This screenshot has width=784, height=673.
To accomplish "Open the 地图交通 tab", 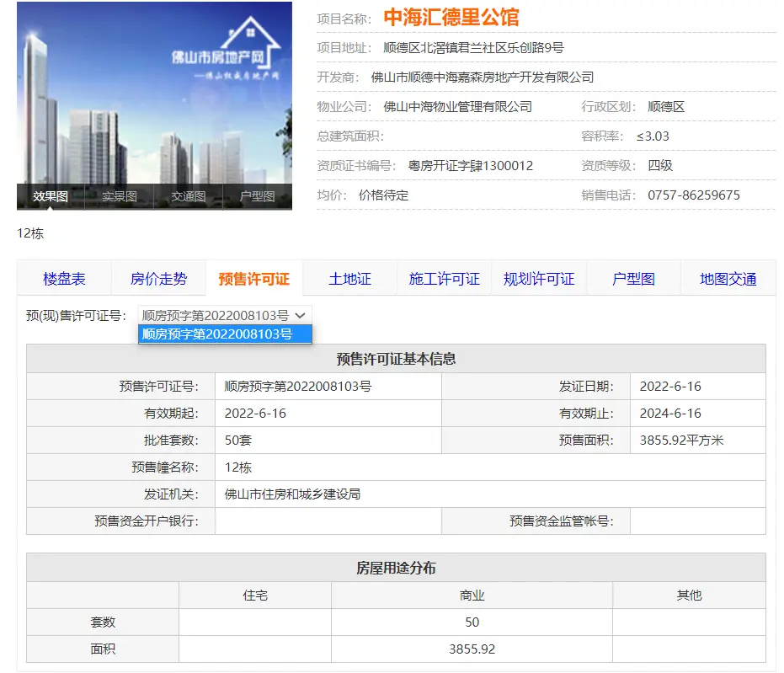I will coord(728,279).
